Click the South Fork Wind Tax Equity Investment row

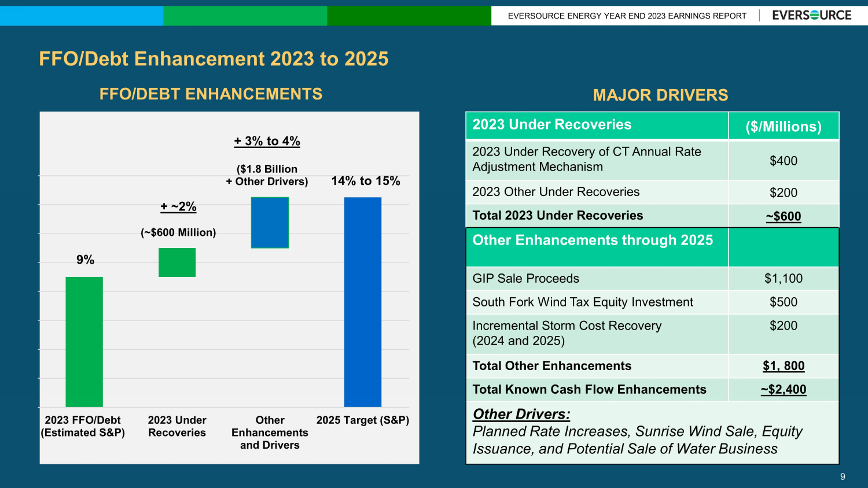coord(582,302)
